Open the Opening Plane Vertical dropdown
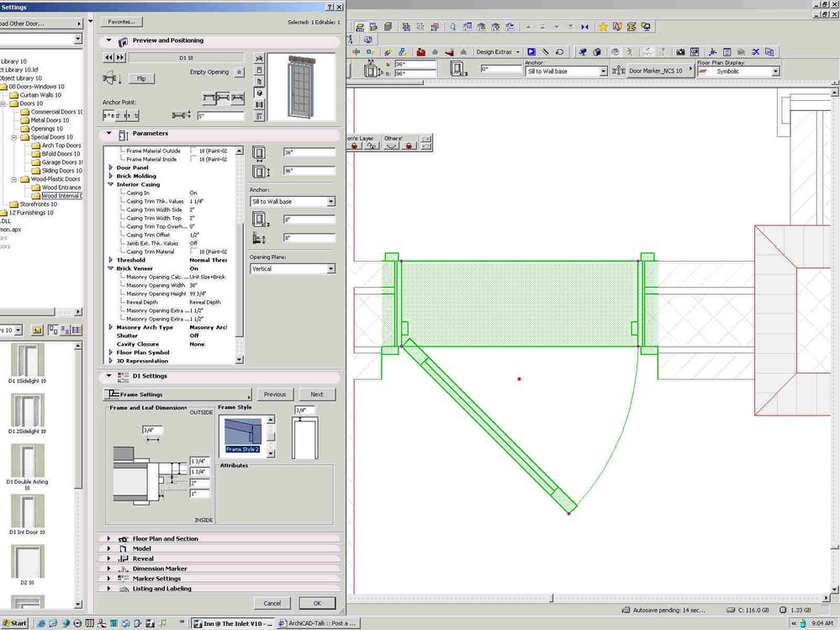This screenshot has width=840, height=630. point(292,269)
